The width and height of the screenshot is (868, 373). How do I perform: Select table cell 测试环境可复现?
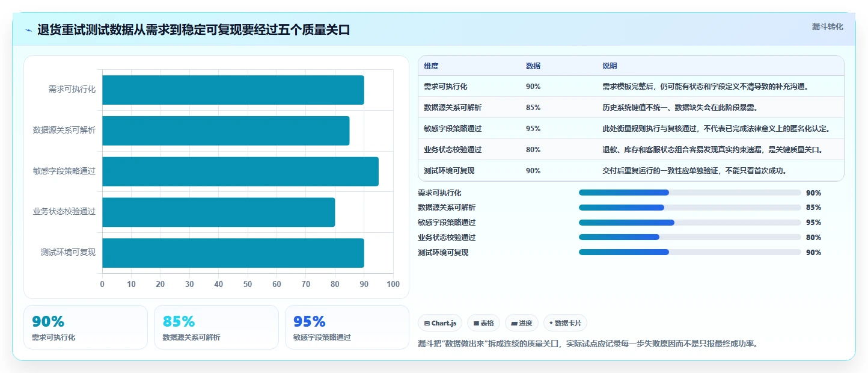[x=449, y=171]
